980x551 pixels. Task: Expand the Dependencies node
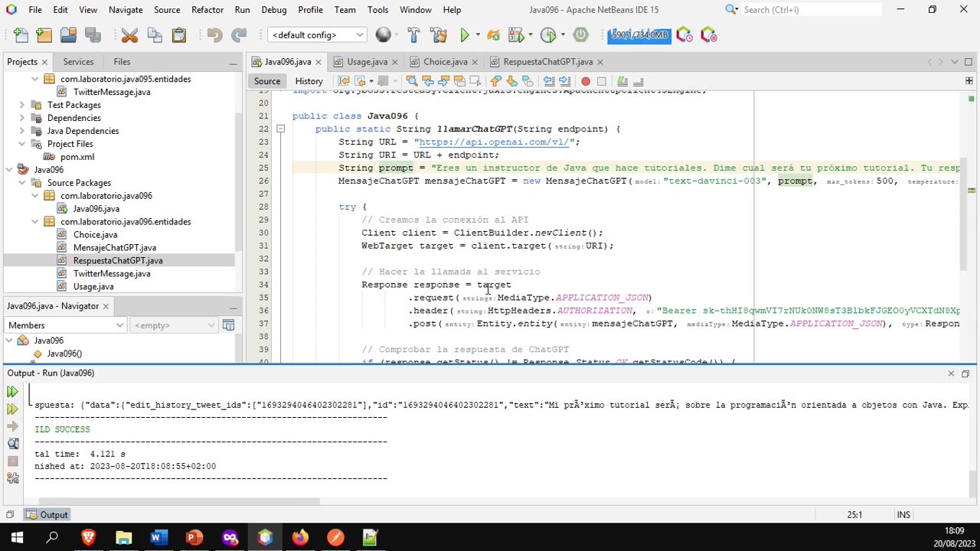point(22,118)
